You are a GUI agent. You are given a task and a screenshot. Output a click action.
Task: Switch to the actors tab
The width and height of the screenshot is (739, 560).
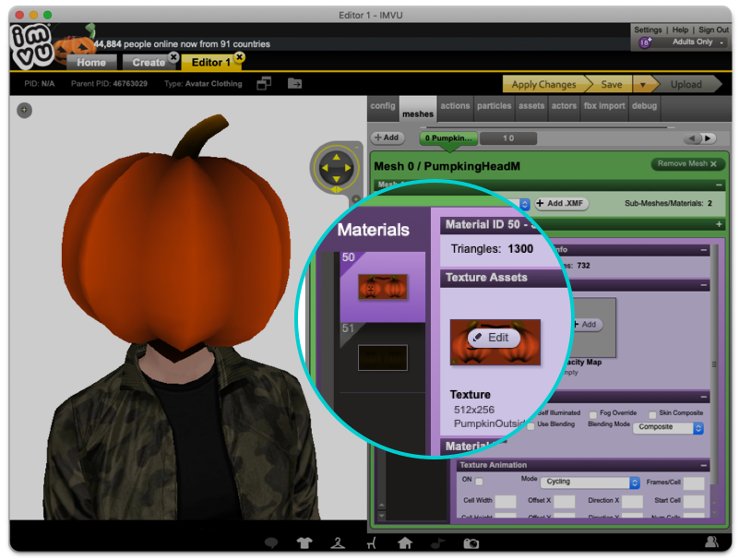[564, 106]
